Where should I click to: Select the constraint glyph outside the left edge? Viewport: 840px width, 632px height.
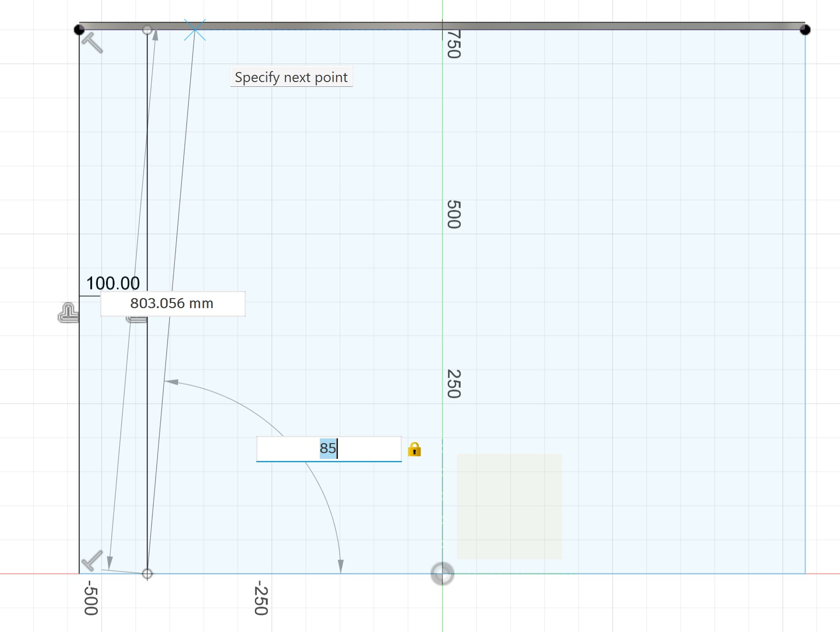68,313
